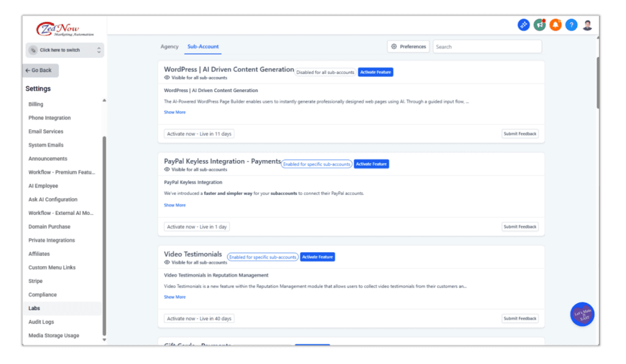This screenshot has height=364, width=626.
Task: Click Activate Feature for PayPal Keyless Integration
Action: point(371,164)
